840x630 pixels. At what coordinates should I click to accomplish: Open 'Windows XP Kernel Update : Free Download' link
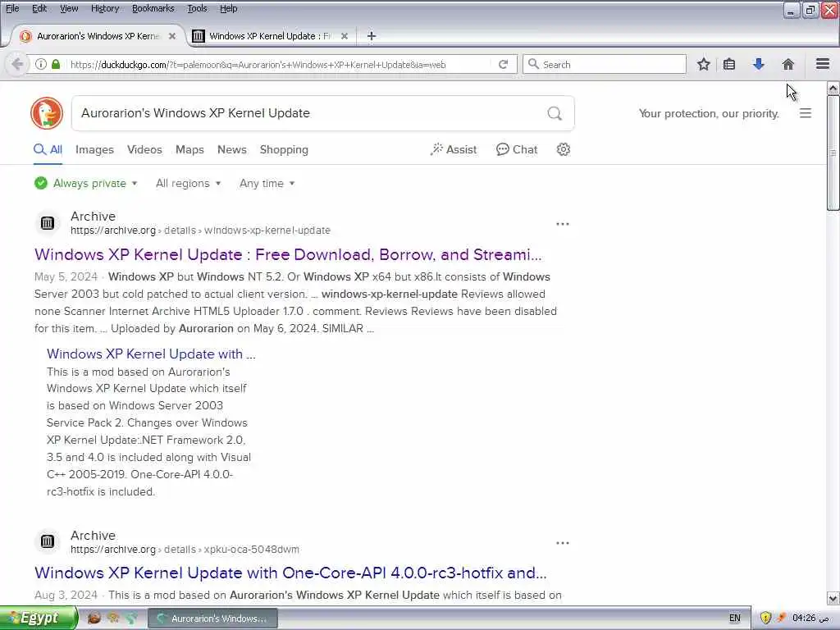[x=288, y=254]
